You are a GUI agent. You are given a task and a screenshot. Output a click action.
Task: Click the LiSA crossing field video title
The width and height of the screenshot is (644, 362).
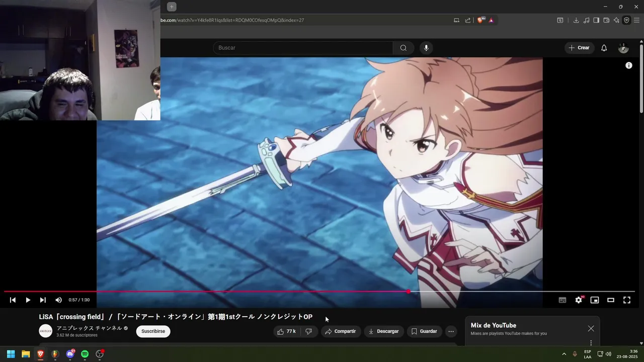[x=176, y=317]
